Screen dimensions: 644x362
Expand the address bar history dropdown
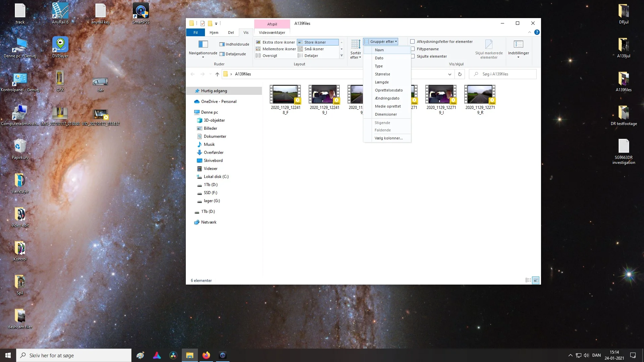[449, 74]
